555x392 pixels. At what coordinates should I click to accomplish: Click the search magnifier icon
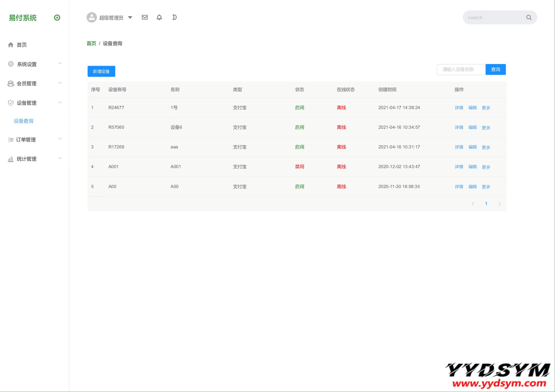click(529, 18)
